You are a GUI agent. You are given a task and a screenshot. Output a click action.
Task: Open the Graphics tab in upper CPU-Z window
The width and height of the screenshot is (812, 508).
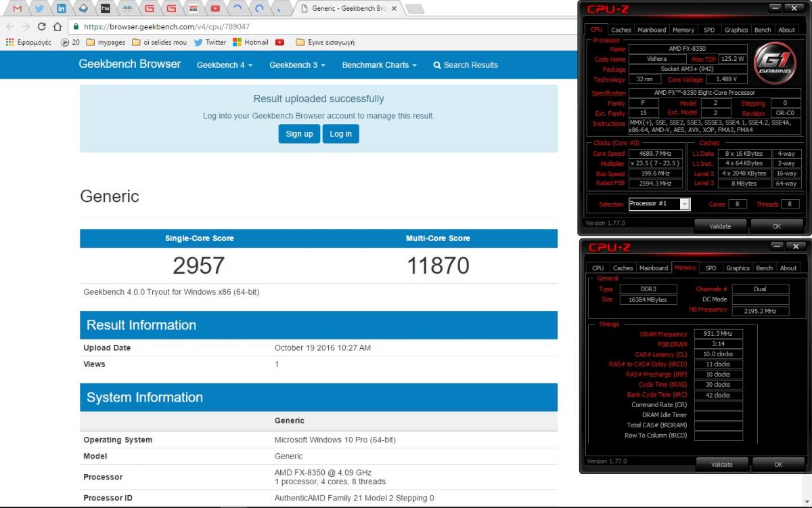(736, 30)
